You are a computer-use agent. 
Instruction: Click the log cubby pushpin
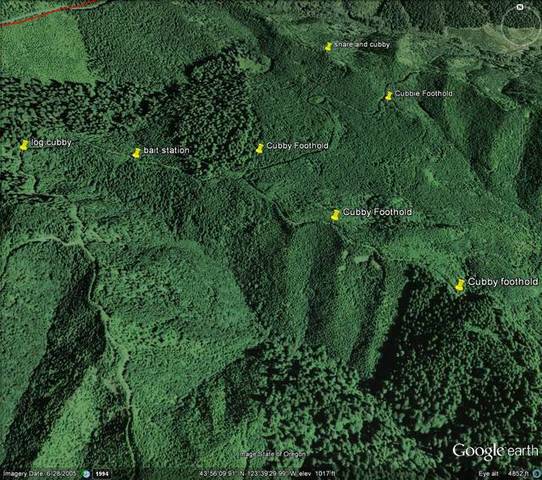click(24, 145)
